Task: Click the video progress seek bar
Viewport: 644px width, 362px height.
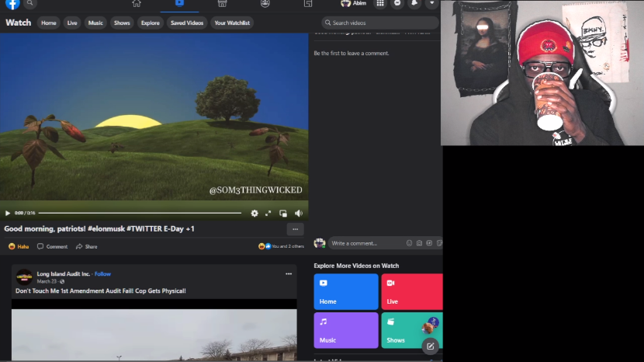Action: coord(140,213)
